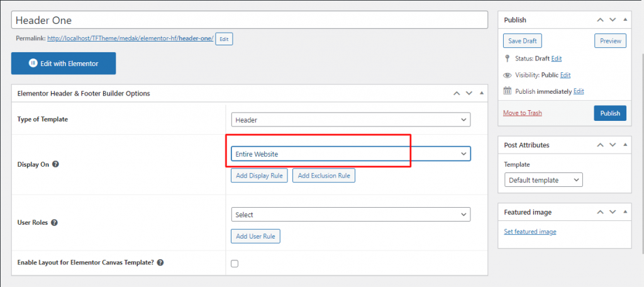644x287 pixels.
Task: Open the Default template dropdown
Action: 543,180
